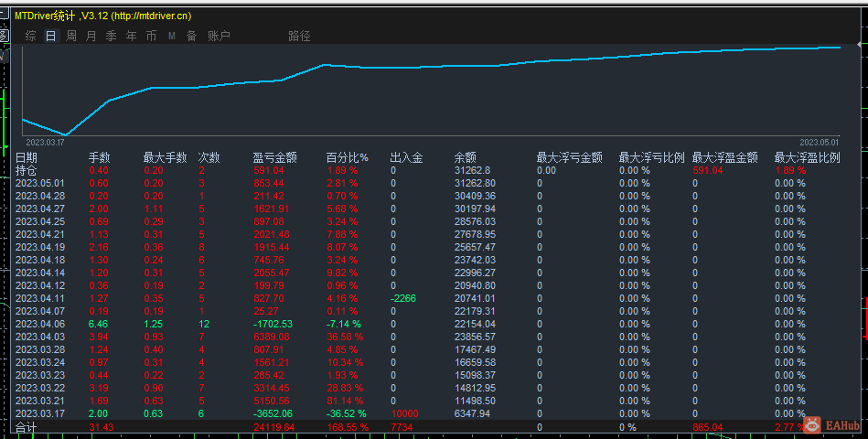Select the 持仓 row label
This screenshot has width=868, height=439.
[x=27, y=170]
